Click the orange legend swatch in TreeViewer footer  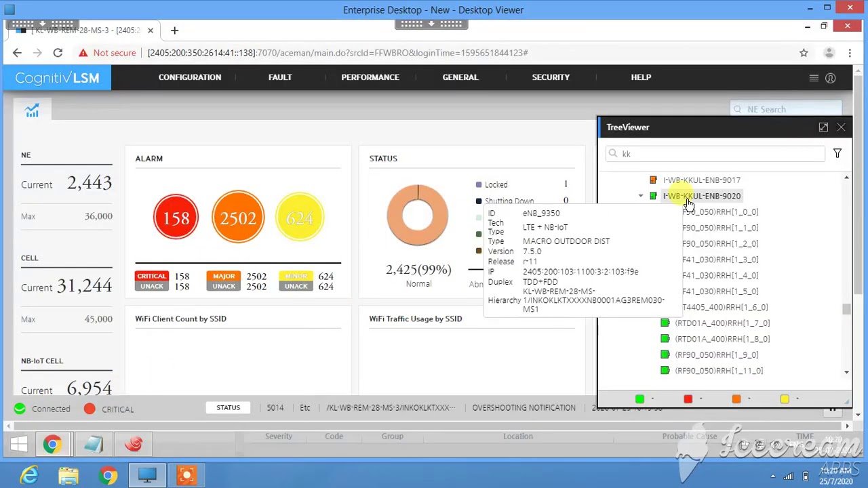point(736,399)
